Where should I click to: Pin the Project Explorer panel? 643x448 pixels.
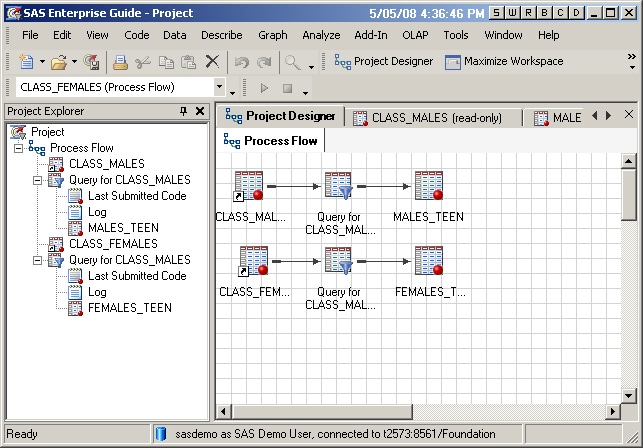183,111
